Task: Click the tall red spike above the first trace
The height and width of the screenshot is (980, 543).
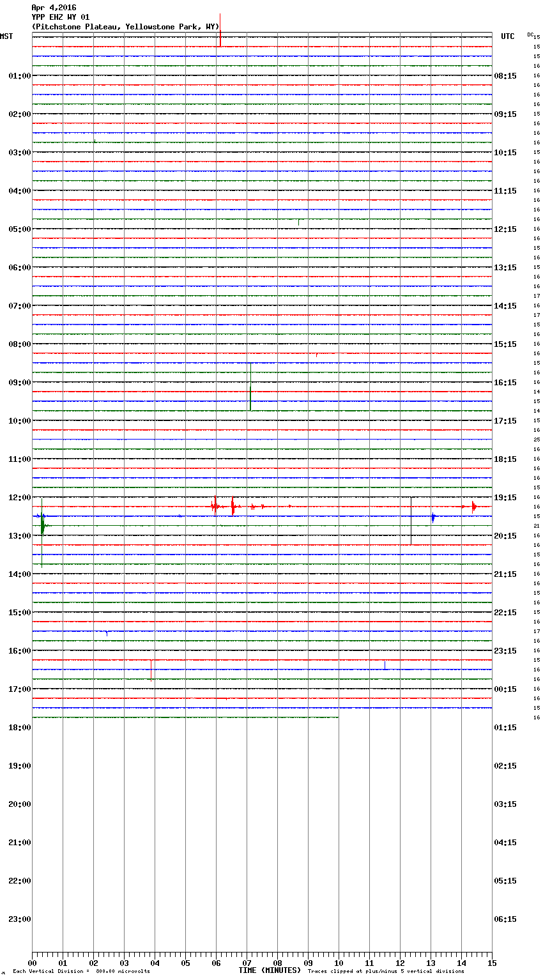Action: pos(220,29)
